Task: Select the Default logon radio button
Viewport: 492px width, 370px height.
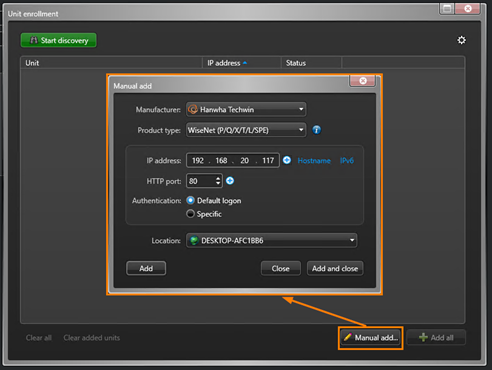Action: click(x=190, y=200)
